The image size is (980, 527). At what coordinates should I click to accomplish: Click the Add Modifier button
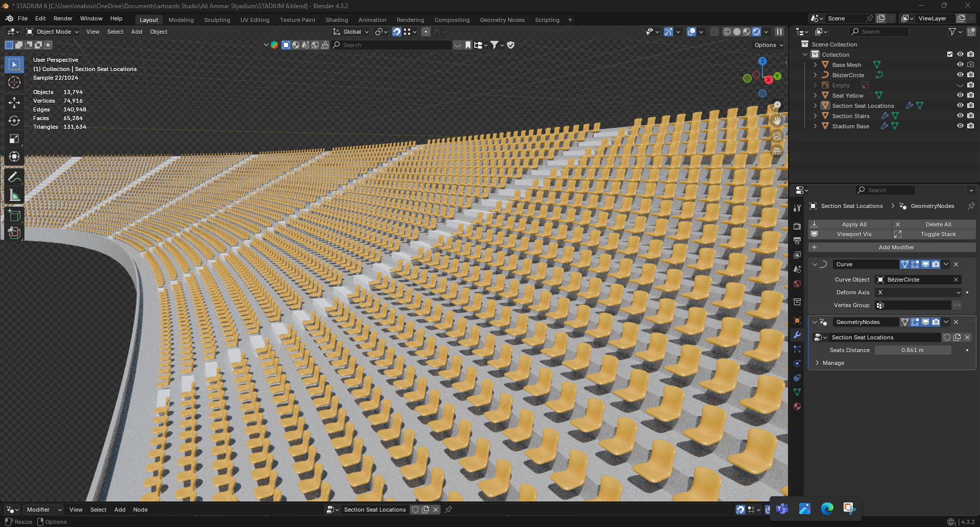click(892, 247)
